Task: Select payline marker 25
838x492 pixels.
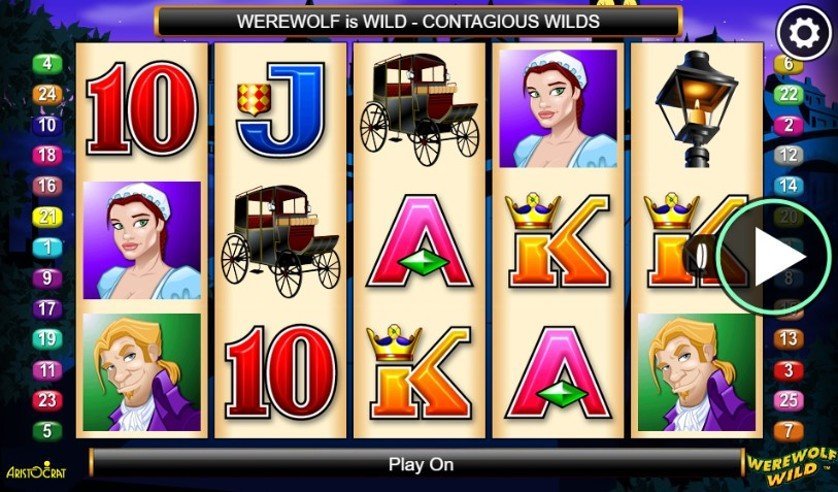Action: [x=788, y=400]
